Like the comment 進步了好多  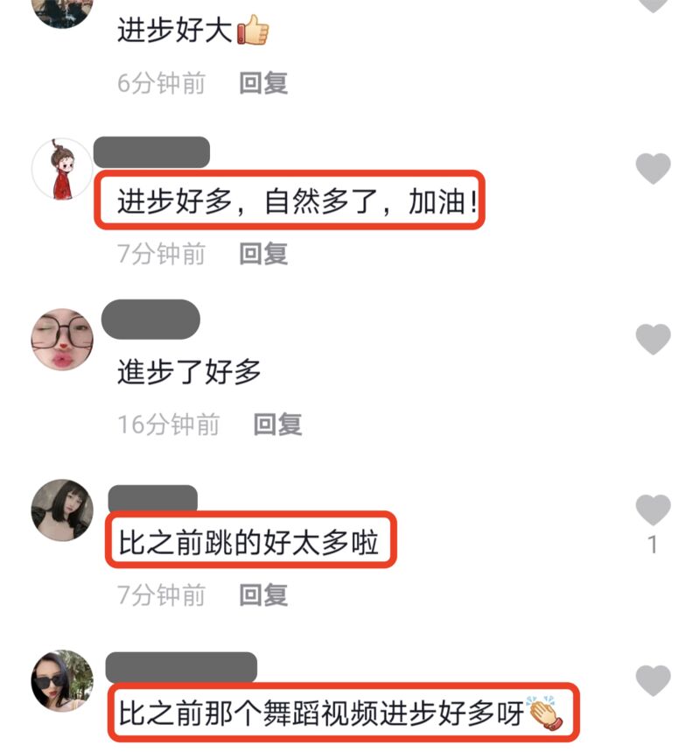point(653,339)
